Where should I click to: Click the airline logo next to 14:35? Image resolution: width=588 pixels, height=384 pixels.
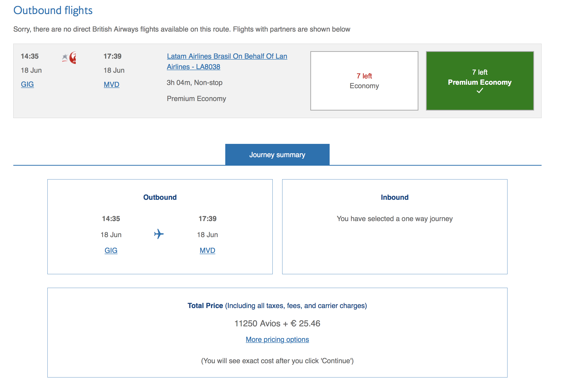tap(69, 58)
